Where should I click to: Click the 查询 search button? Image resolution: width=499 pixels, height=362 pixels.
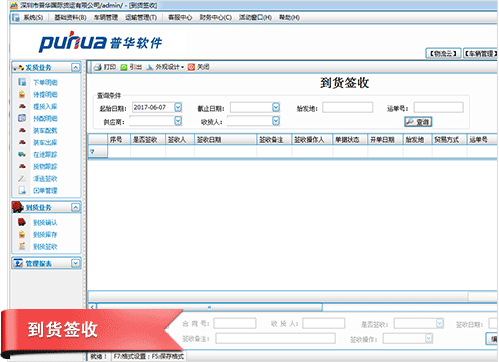pos(418,122)
